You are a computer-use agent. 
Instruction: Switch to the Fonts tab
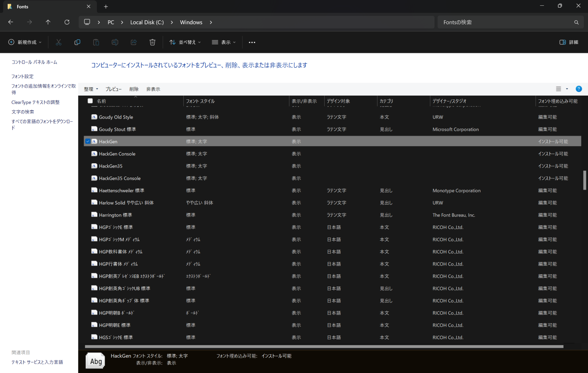point(46,7)
